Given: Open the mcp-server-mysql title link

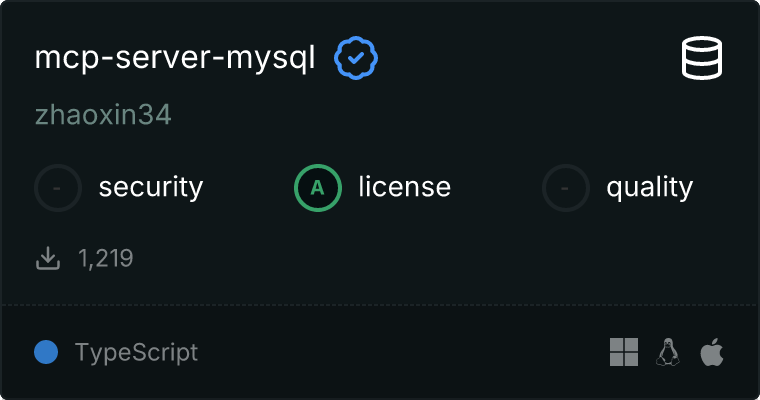Looking at the screenshot, I should point(175,59).
